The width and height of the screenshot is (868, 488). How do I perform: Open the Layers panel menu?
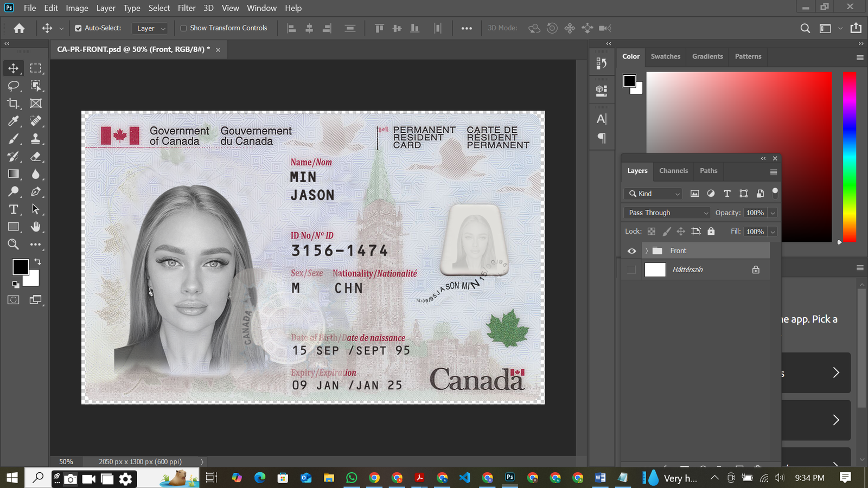pyautogui.click(x=774, y=172)
